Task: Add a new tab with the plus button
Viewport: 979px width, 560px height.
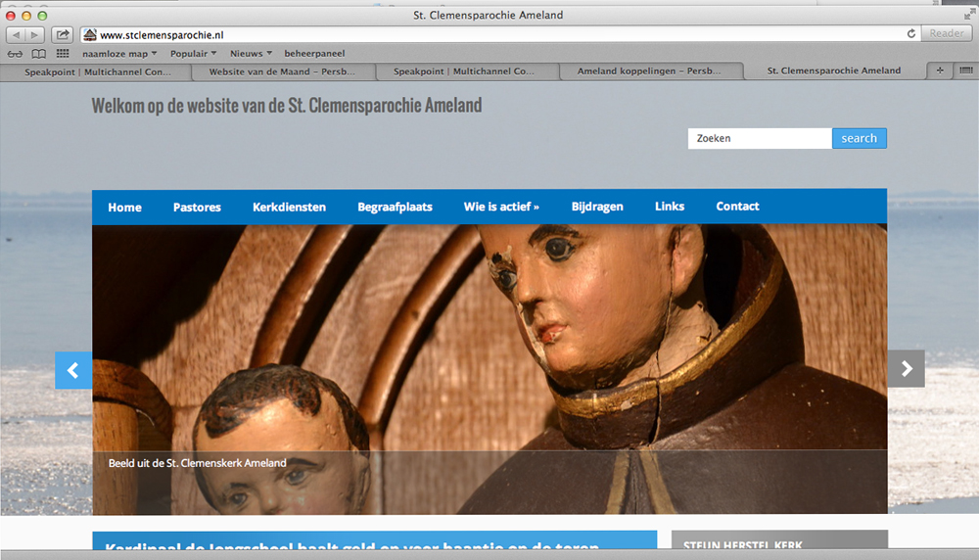Action: 940,70
